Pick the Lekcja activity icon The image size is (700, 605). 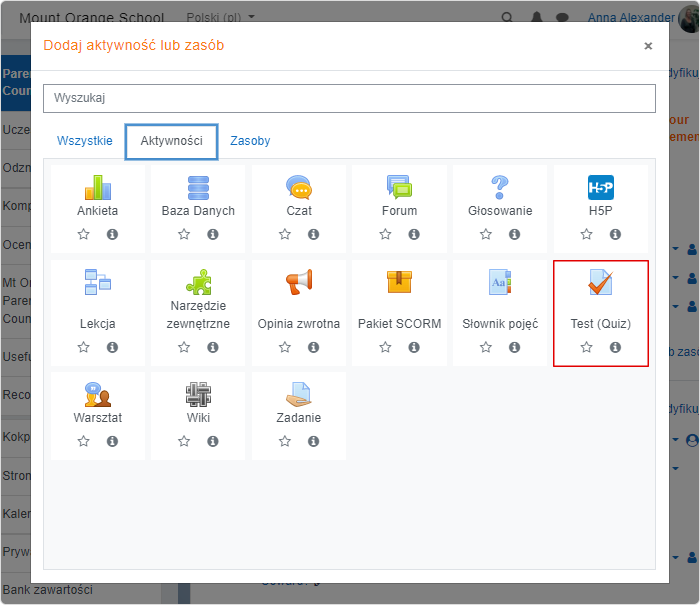coord(98,282)
